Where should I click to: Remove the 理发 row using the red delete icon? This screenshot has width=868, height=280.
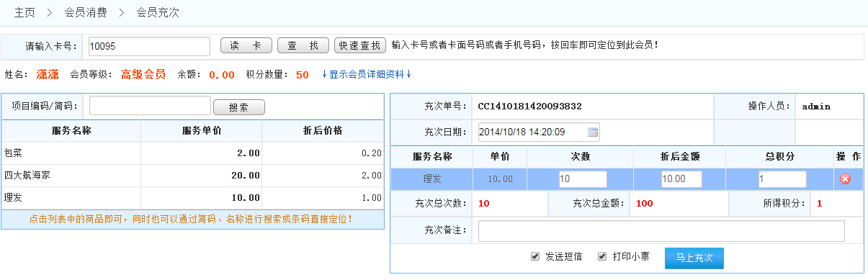(845, 179)
